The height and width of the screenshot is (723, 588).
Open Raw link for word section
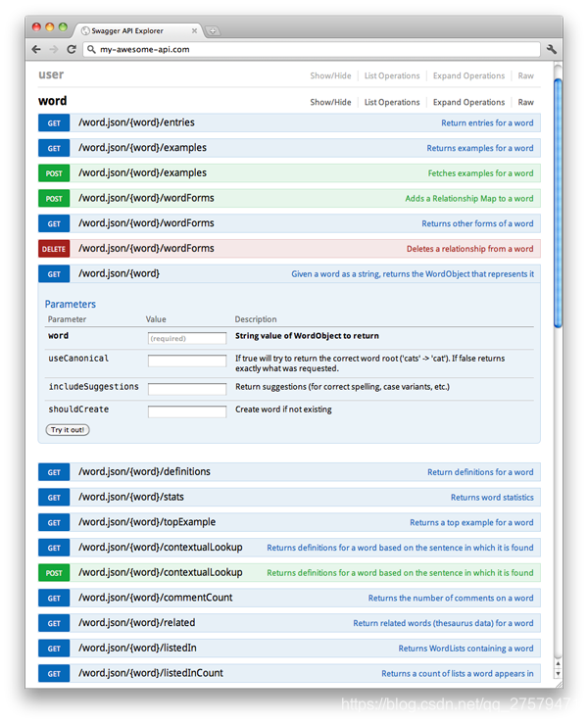pos(525,102)
